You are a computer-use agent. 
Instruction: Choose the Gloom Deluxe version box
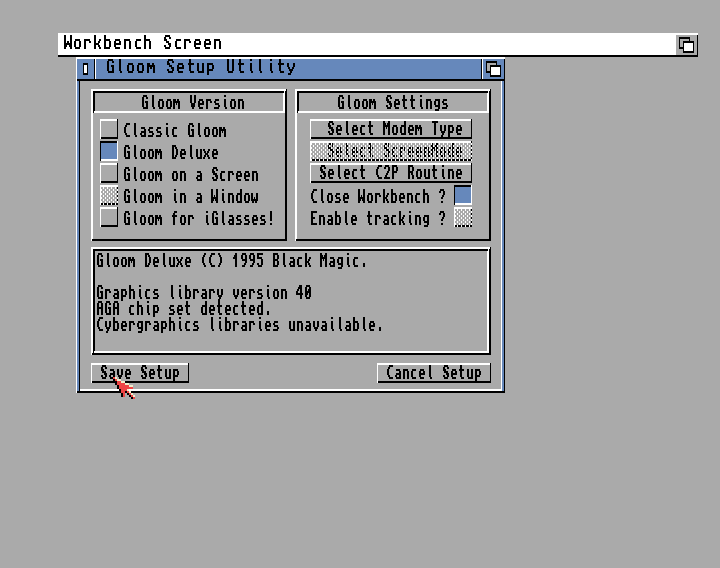[x=109, y=152]
